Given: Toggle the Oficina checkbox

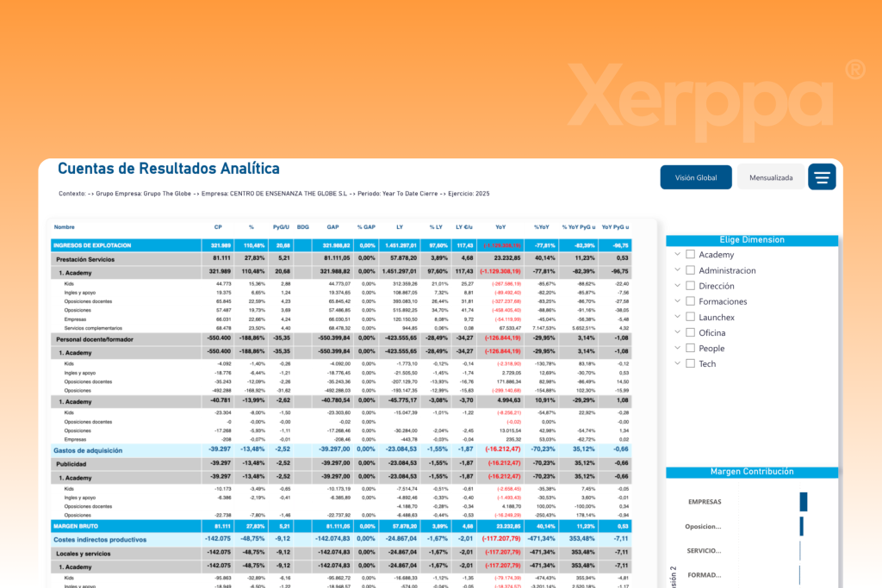Looking at the screenshot, I should point(691,332).
